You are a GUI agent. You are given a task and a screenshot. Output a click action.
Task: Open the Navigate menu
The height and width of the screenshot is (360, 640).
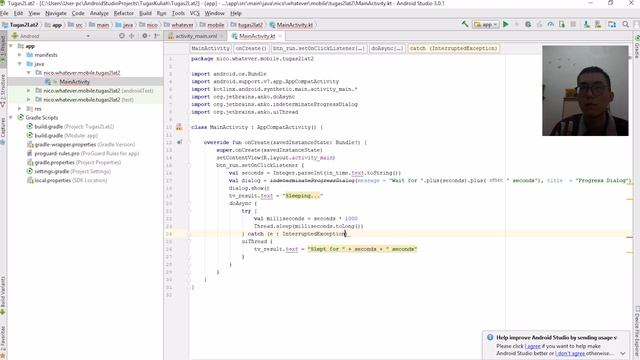56,13
